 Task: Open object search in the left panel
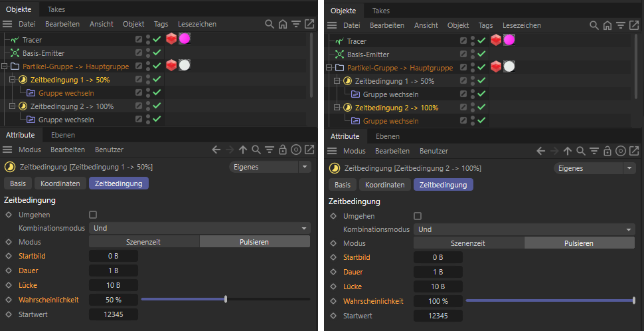(x=270, y=24)
